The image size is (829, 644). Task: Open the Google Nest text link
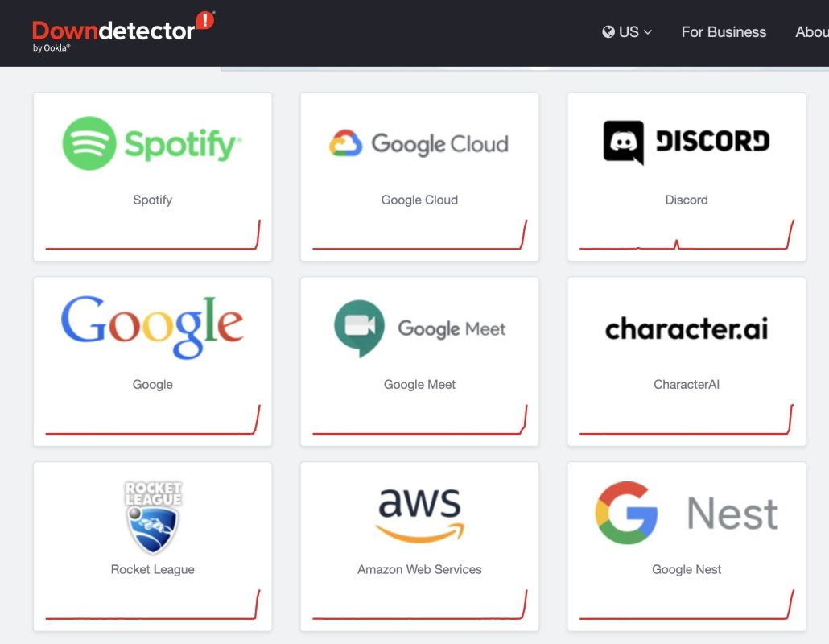coord(687,569)
